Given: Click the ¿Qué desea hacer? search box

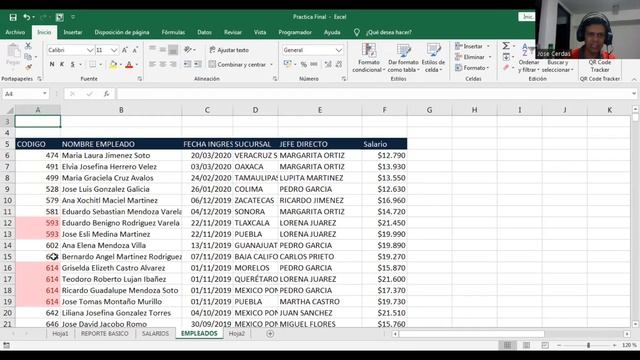Looking at the screenshot, I should (389, 32).
